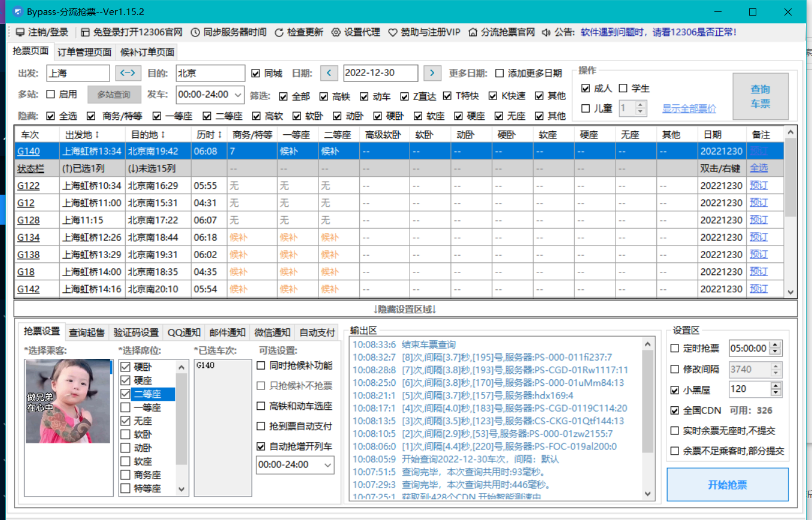Click the 检查更新 refresh item

[x=299, y=32]
